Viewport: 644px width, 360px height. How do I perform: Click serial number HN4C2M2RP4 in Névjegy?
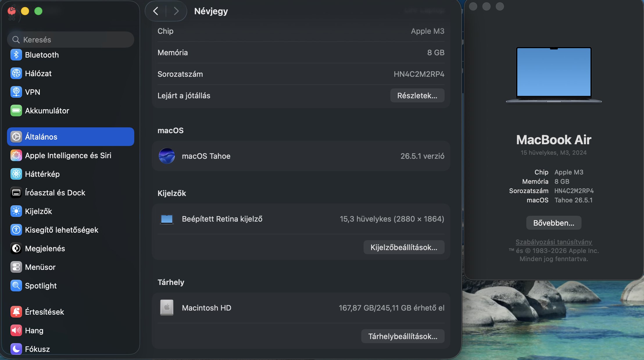pyautogui.click(x=419, y=74)
